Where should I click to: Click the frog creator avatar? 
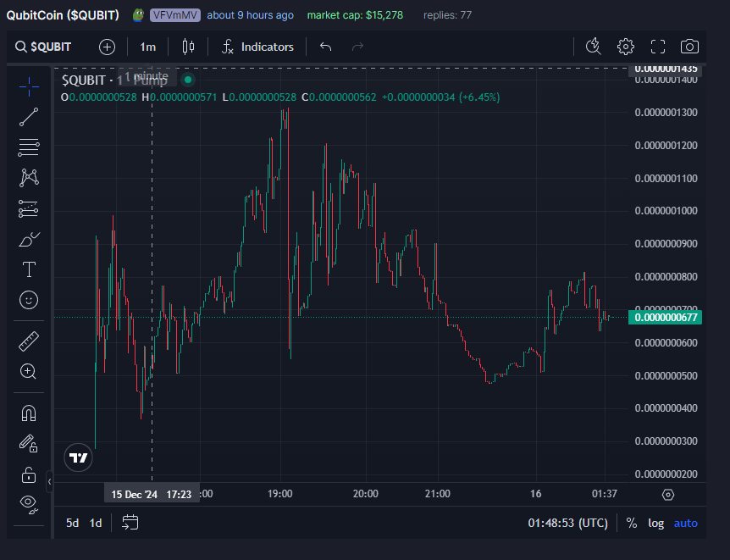(138, 15)
